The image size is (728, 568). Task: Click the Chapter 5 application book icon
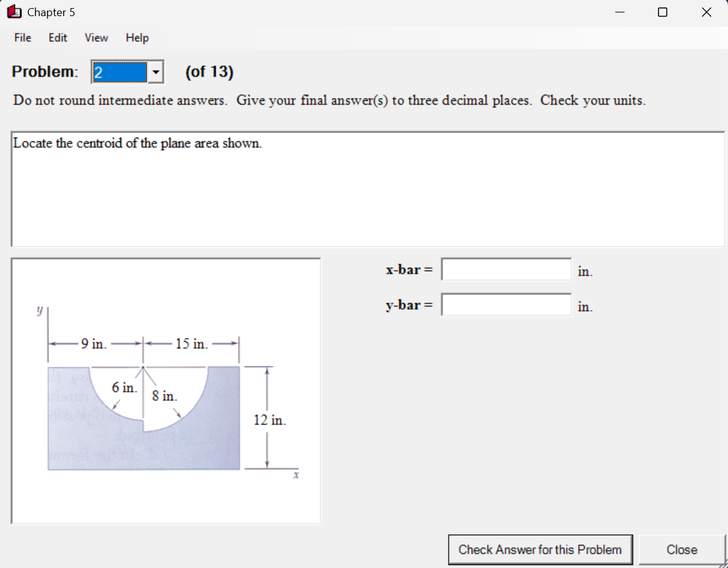[x=14, y=12]
